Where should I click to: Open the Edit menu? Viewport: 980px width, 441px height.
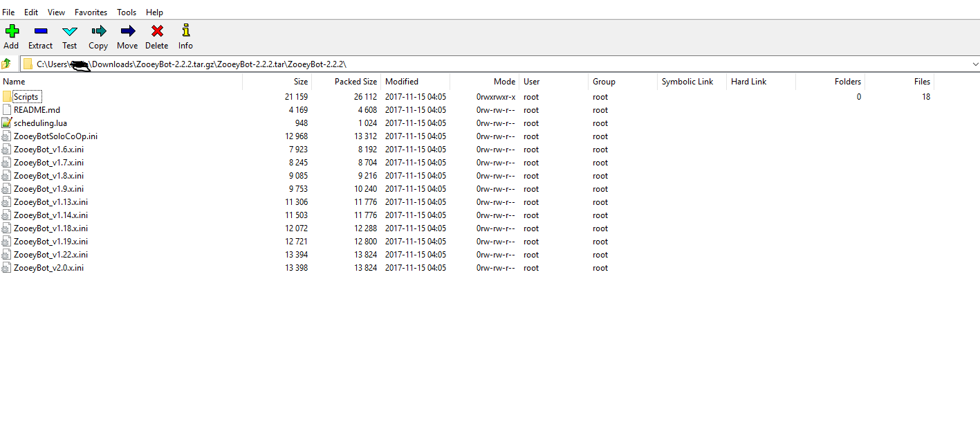[x=31, y=12]
